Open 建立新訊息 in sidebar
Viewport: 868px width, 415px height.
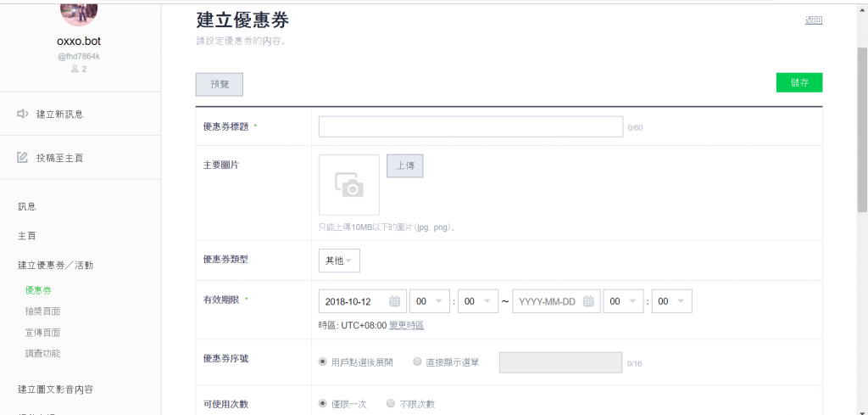(x=60, y=114)
